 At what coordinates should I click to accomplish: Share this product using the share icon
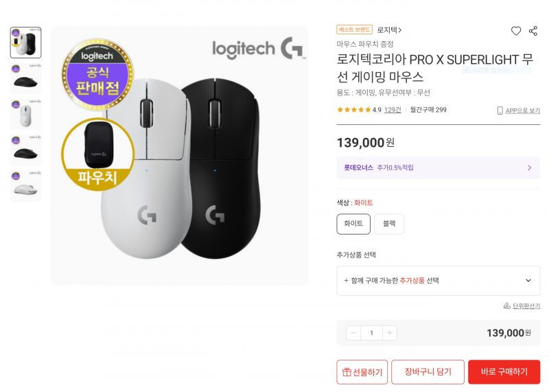point(533,31)
